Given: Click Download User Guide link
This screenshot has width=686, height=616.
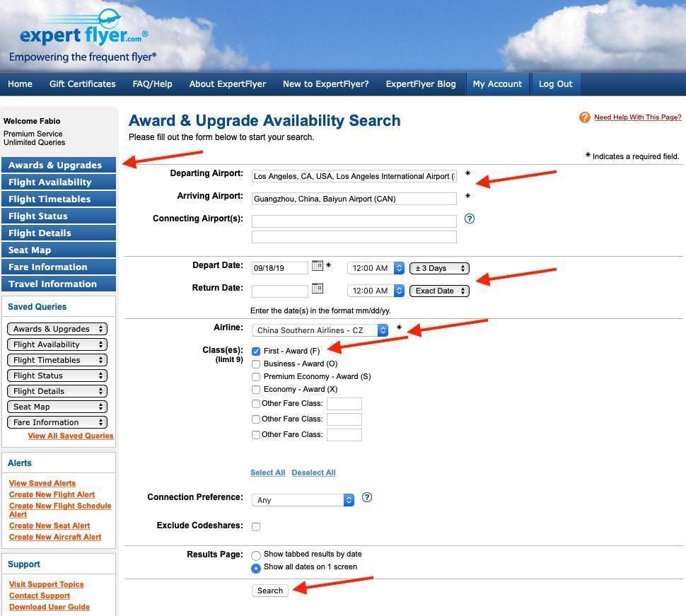Looking at the screenshot, I should pyautogui.click(x=50, y=608).
